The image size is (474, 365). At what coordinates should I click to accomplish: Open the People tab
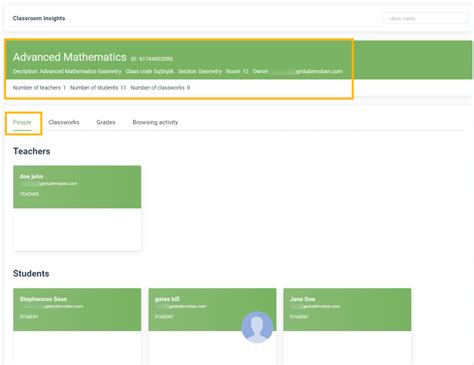pos(22,122)
